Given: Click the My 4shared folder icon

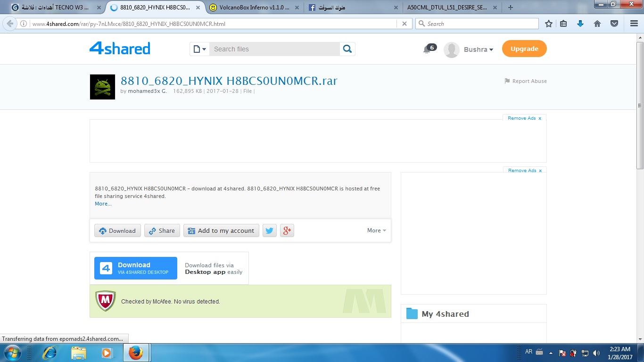Looking at the screenshot, I should point(412,314).
